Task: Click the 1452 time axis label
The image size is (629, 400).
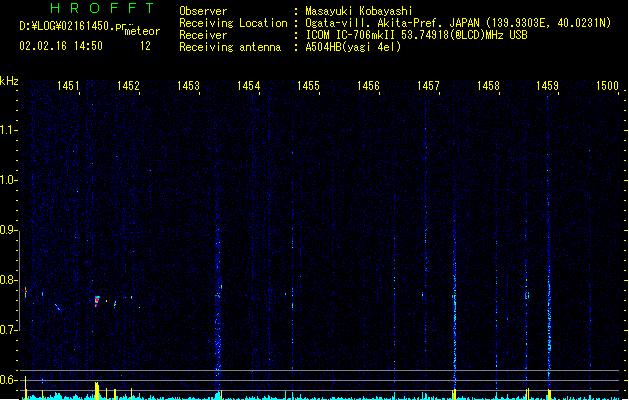Action: point(128,85)
